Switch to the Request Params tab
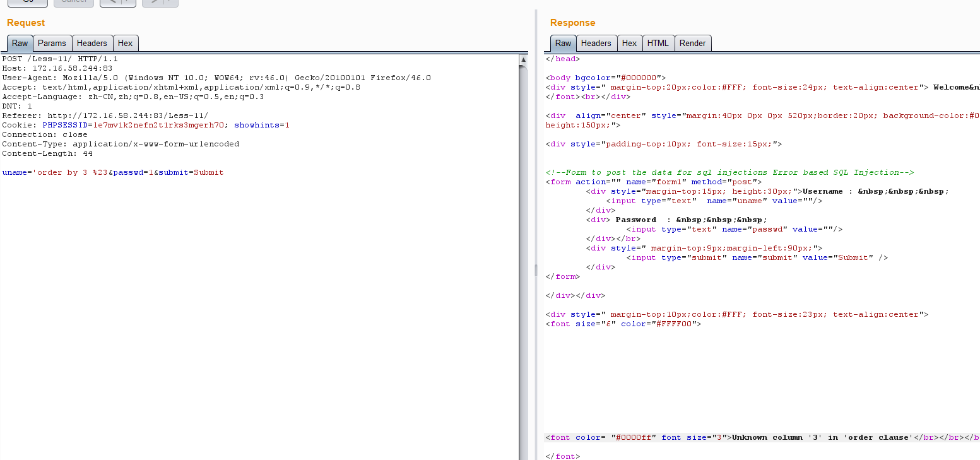The width and height of the screenshot is (980, 460). [52, 43]
